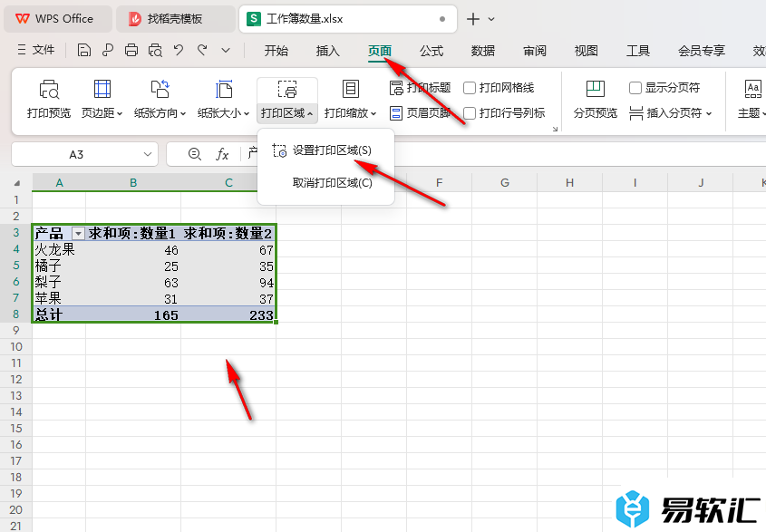The width and height of the screenshot is (766, 532).
Task: Enable 打印网格线 checkbox
Action: (x=469, y=88)
